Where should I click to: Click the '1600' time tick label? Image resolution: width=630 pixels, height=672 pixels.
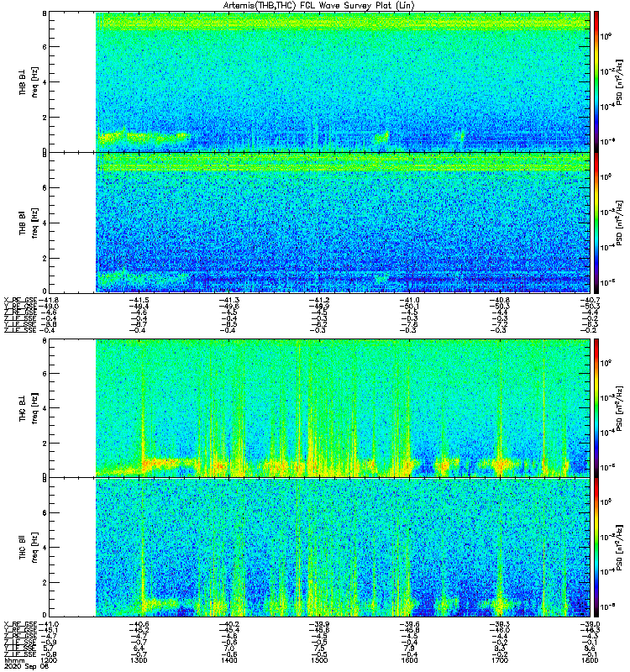[x=410, y=660]
